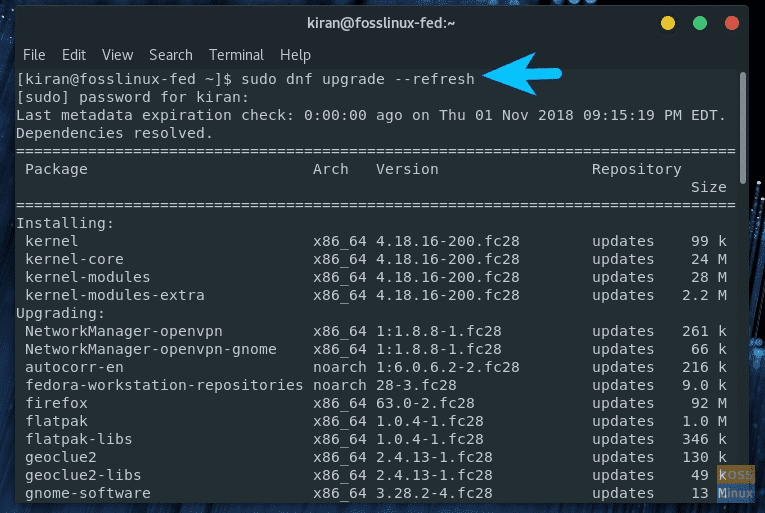Click the 'Size' column header

(708, 187)
